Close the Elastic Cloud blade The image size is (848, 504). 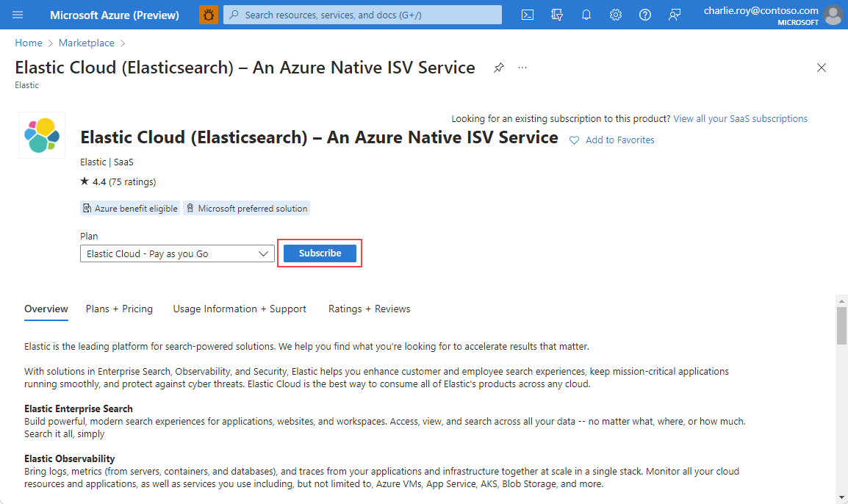(x=821, y=68)
